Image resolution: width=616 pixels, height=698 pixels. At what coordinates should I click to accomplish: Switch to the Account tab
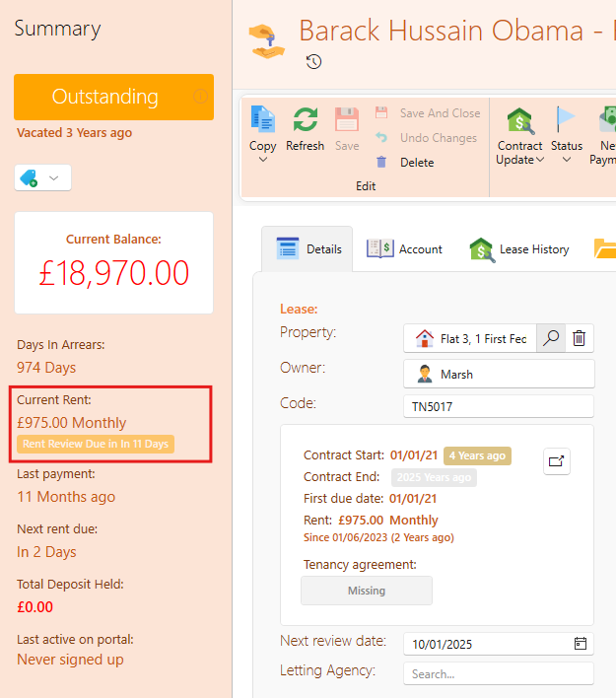(404, 249)
